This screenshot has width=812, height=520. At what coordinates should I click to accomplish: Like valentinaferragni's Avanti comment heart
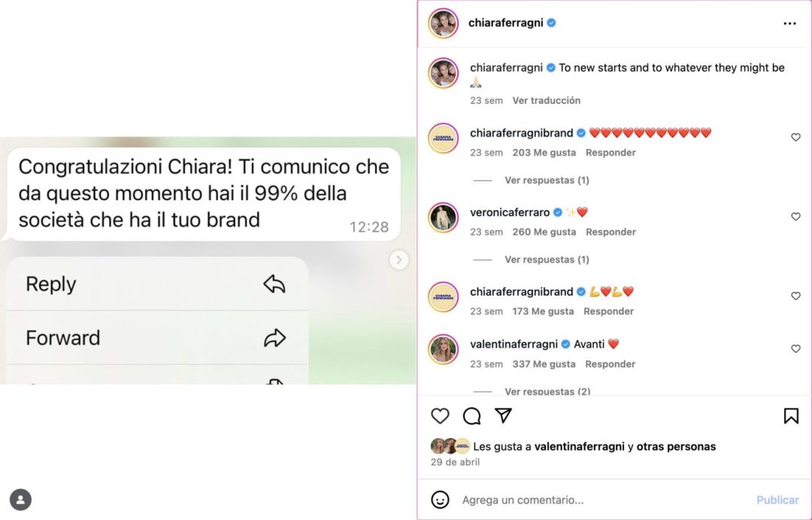796,349
